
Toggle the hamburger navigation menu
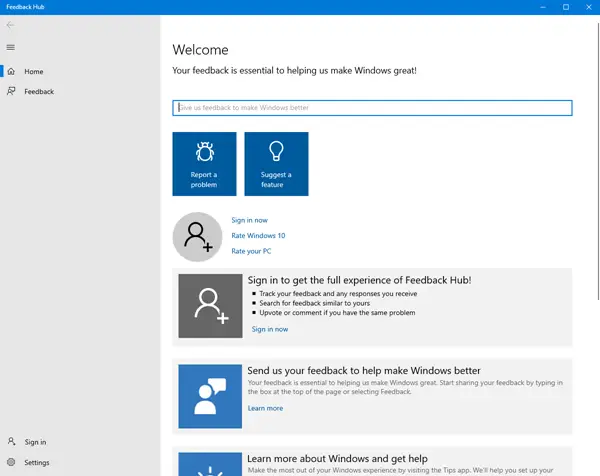point(11,47)
